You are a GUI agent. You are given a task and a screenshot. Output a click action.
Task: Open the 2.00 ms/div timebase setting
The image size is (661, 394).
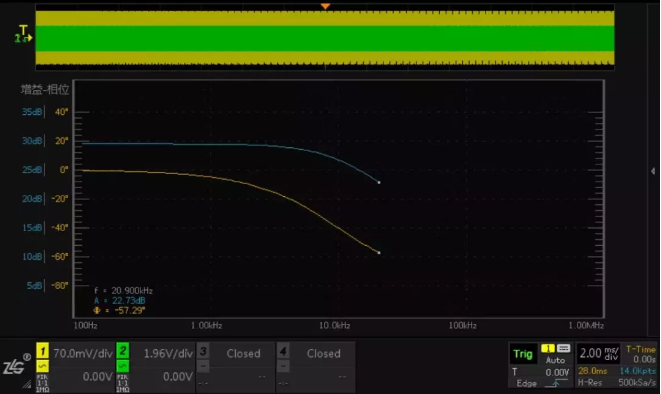tap(599, 353)
